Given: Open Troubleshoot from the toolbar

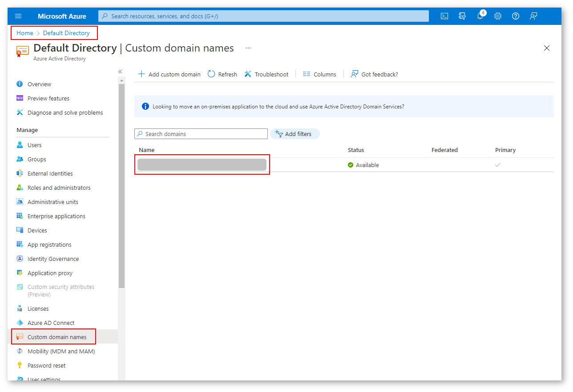Looking at the screenshot, I should 266,74.
